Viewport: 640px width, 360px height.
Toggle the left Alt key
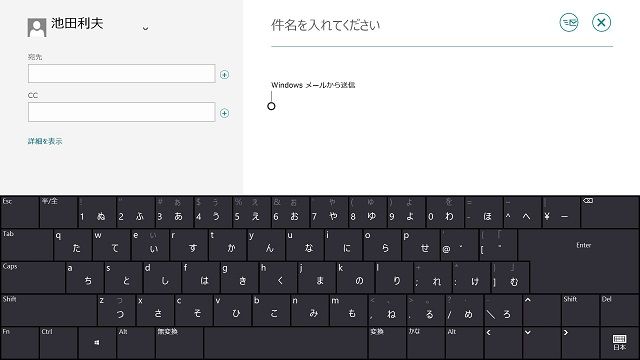[136, 343]
